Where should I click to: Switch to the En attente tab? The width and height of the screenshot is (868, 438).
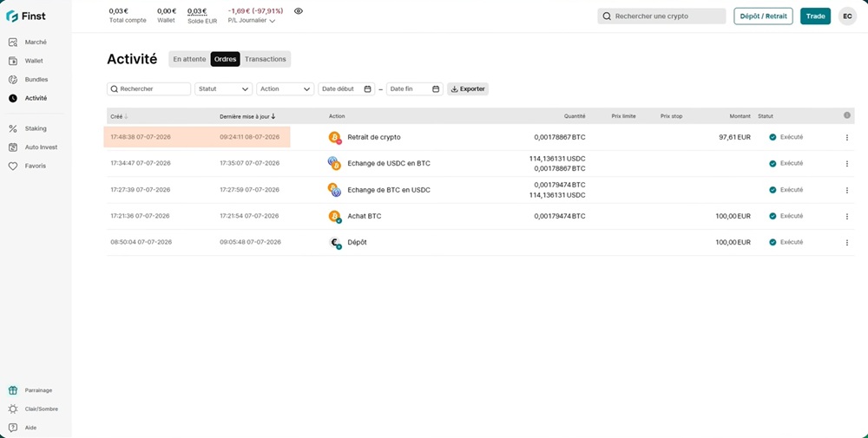pos(189,59)
